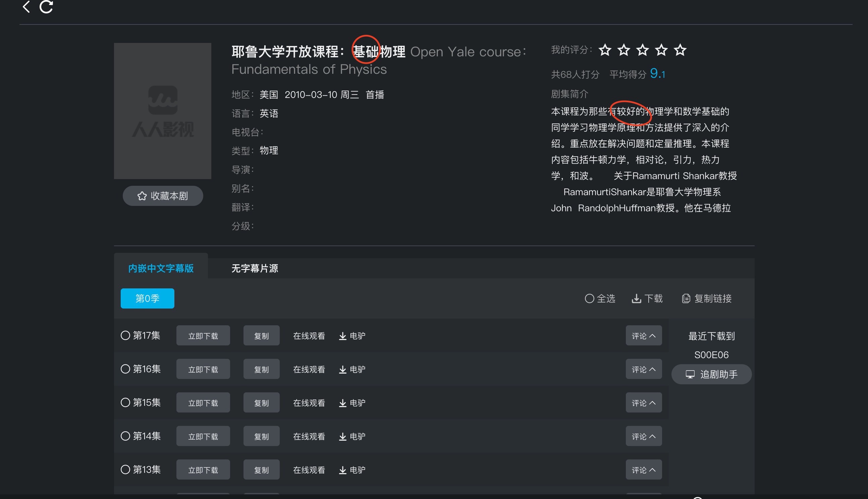Click the 复制链接 copy icon
The height and width of the screenshot is (499, 868).
tap(686, 298)
